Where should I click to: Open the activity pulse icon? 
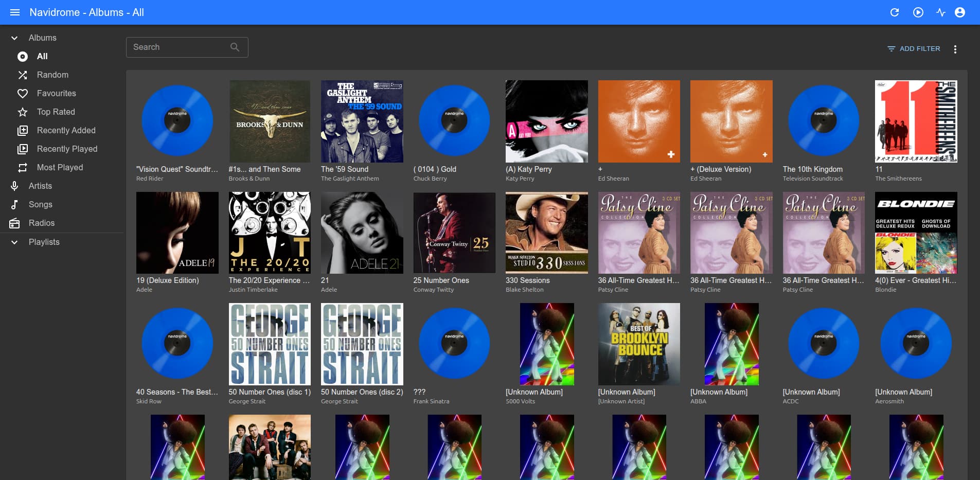click(x=941, y=12)
